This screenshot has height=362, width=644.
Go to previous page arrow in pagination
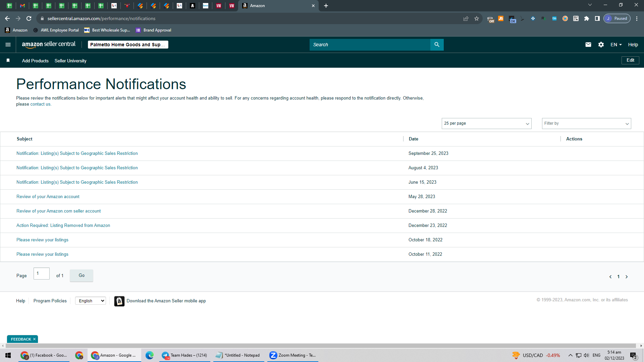point(610,277)
